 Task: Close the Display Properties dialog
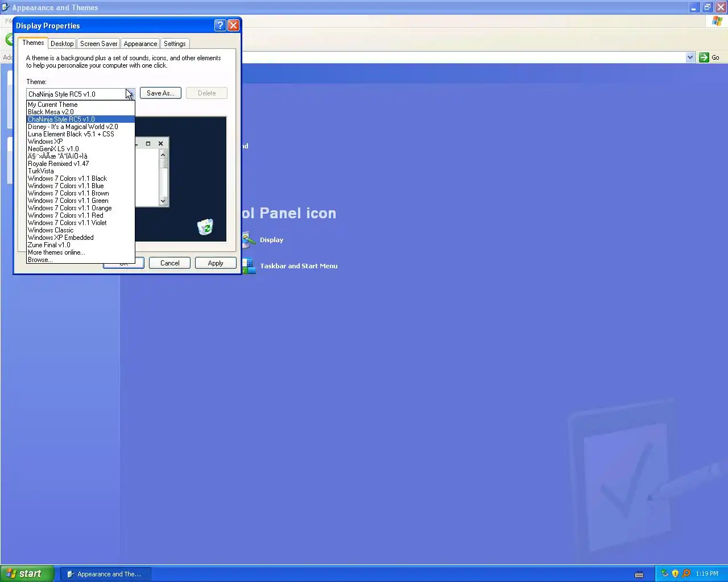pos(233,26)
